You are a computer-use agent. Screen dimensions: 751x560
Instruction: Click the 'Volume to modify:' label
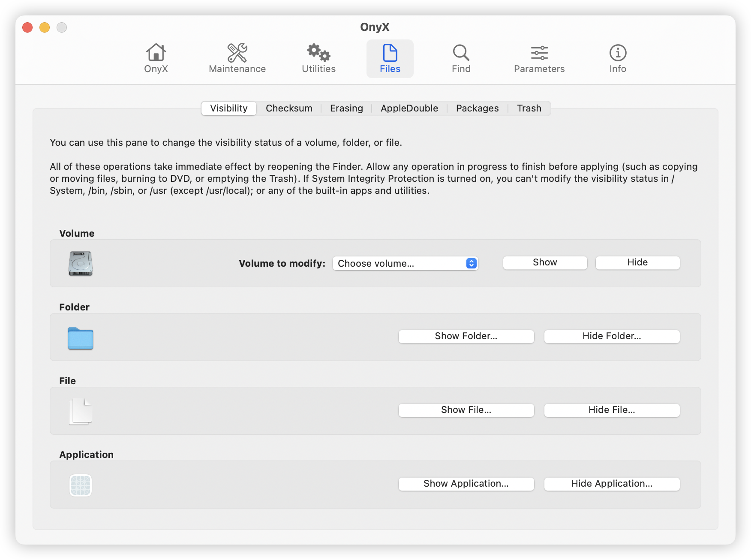282,264
